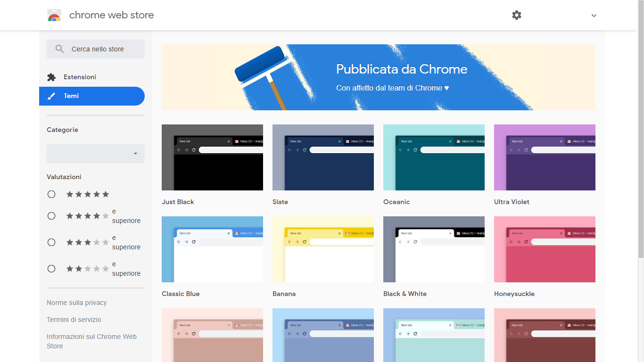Image resolution: width=644 pixels, height=362 pixels.
Task: Click the puzzle piece Estensioni icon
Action: coord(51,77)
